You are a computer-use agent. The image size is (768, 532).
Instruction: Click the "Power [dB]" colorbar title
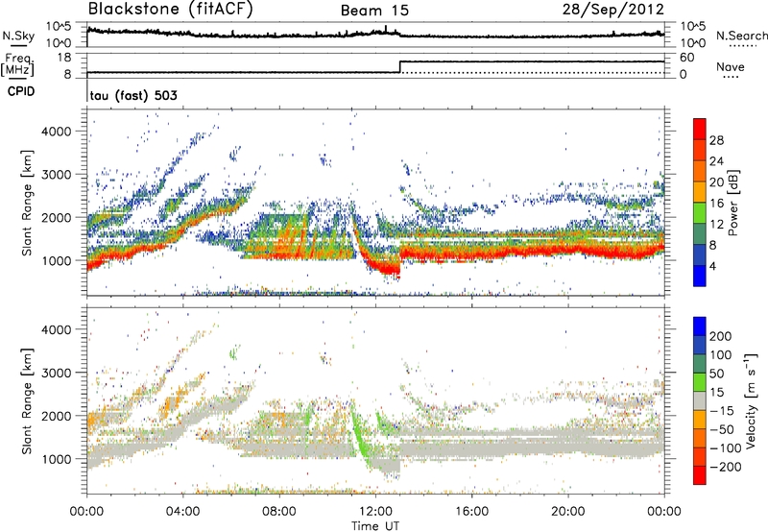coord(732,203)
